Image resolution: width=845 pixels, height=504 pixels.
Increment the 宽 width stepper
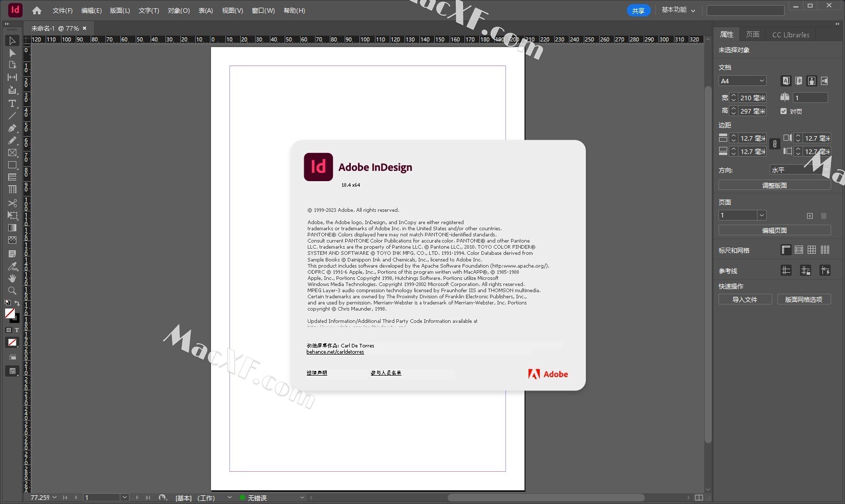click(x=733, y=95)
